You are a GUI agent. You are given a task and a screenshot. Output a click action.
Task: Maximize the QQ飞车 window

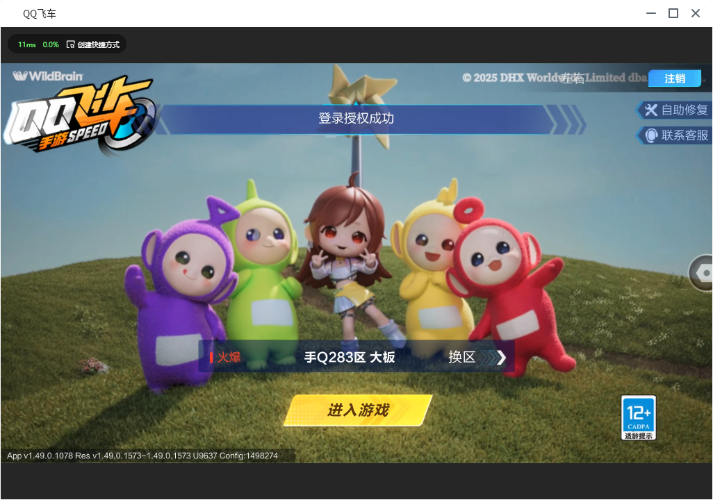[x=672, y=13]
